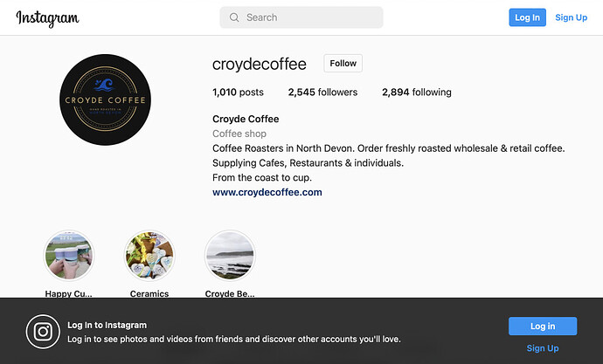Viewport: 603px width, 364px height.
Task: Open the Croyde Be... story highlight
Action: pos(230,256)
